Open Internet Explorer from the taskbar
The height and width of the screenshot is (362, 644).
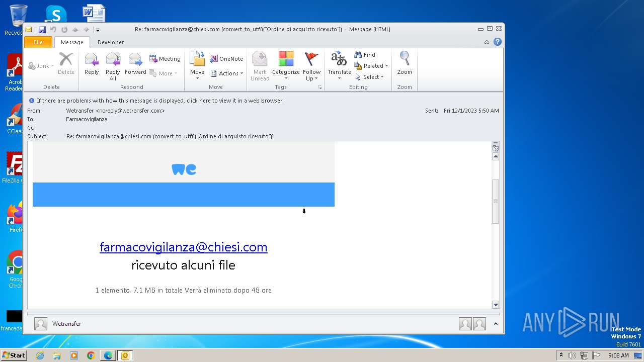(x=40, y=355)
